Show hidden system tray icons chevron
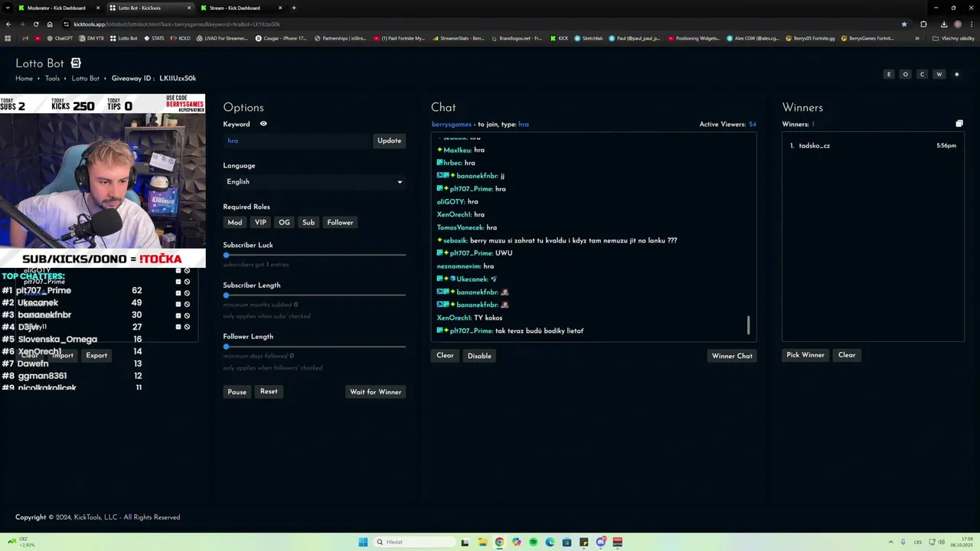 tap(890, 542)
